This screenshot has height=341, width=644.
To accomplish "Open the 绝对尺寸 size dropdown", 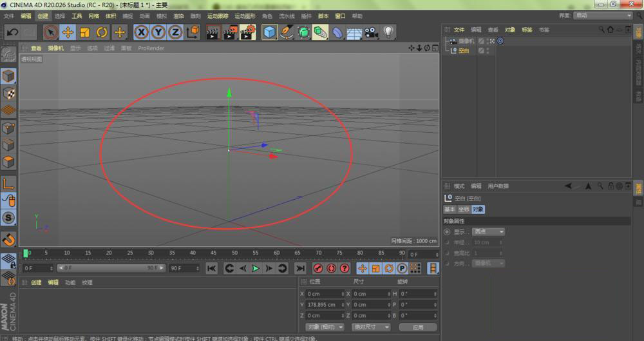I will tap(371, 327).
